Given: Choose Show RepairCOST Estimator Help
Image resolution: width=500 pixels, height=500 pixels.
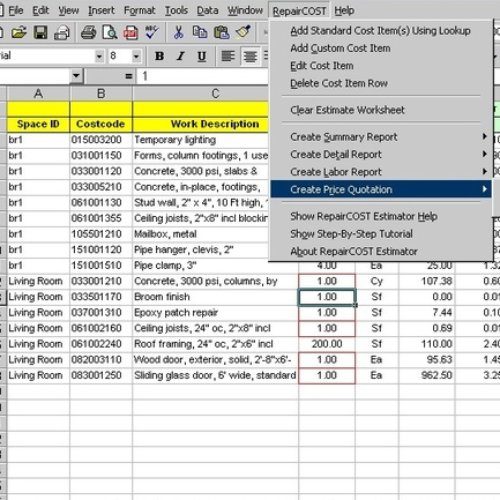Looking at the screenshot, I should pyautogui.click(x=380, y=216).
